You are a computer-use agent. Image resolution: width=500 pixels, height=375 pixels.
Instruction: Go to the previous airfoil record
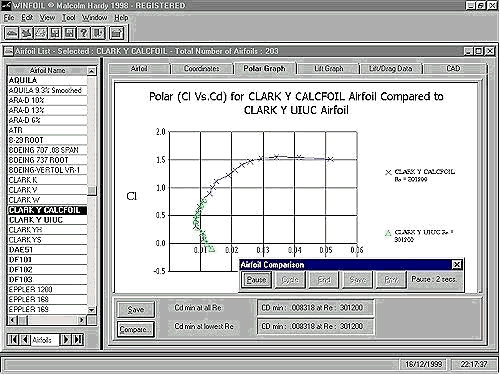pyautogui.click(x=25, y=340)
